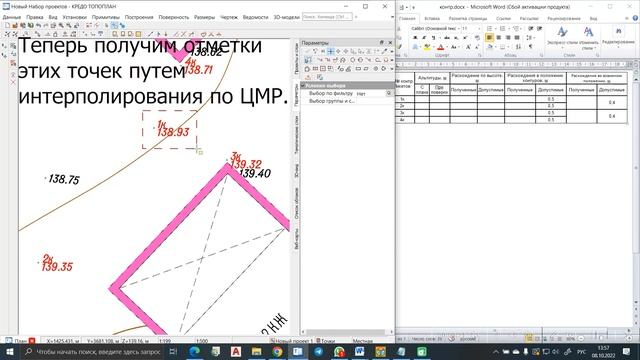This screenshot has width=640, height=360.
Task: Click the Undo arrow in KREDO toolbar
Action: pos(38,25)
